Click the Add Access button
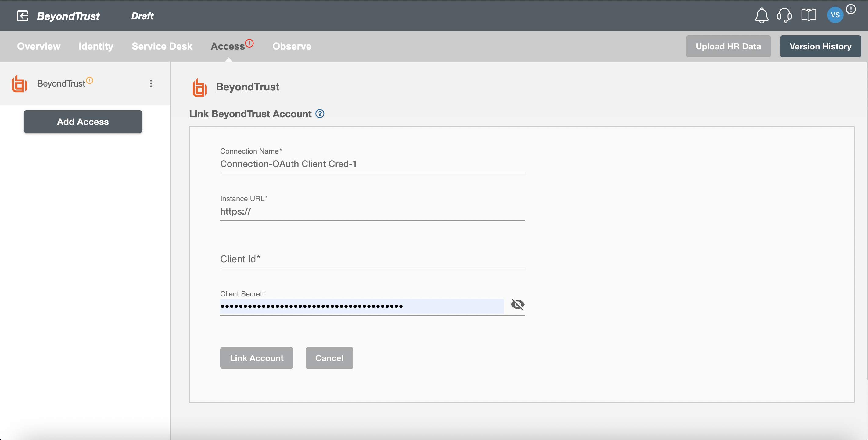The height and width of the screenshot is (440, 868). point(83,122)
